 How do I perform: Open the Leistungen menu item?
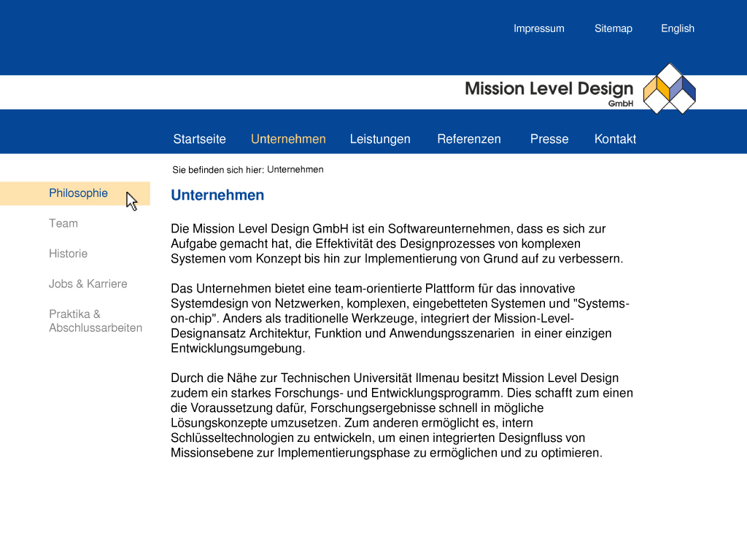[380, 139]
